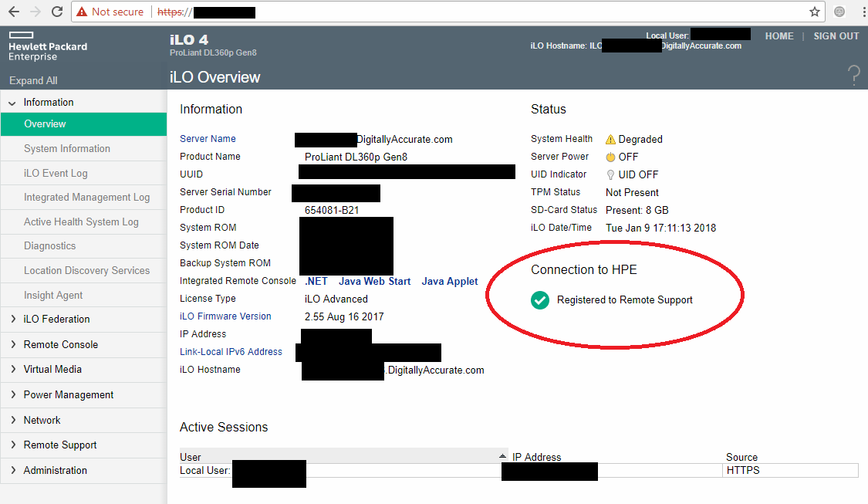The height and width of the screenshot is (504, 868).
Task: Click product ID value 654081-B21
Action: (332, 210)
